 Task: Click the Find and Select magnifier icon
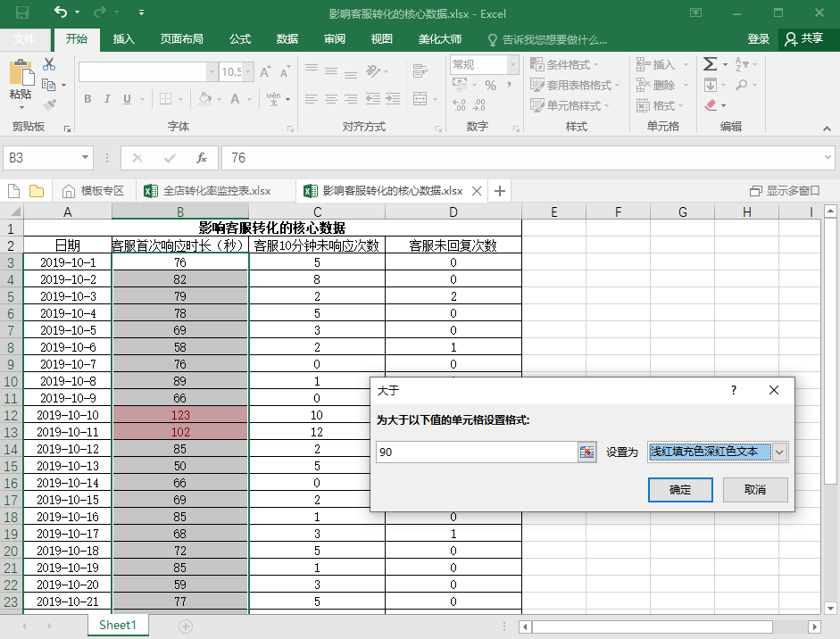742,85
